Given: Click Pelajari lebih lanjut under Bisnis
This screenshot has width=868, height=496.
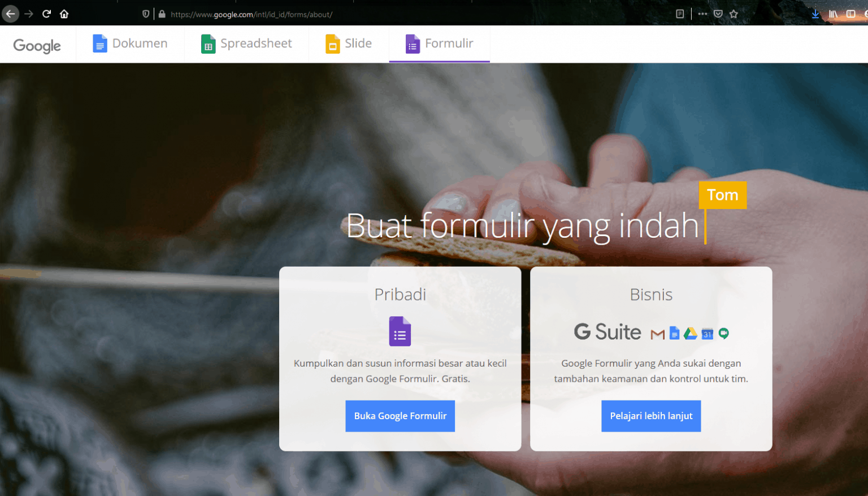Looking at the screenshot, I should pyautogui.click(x=650, y=416).
